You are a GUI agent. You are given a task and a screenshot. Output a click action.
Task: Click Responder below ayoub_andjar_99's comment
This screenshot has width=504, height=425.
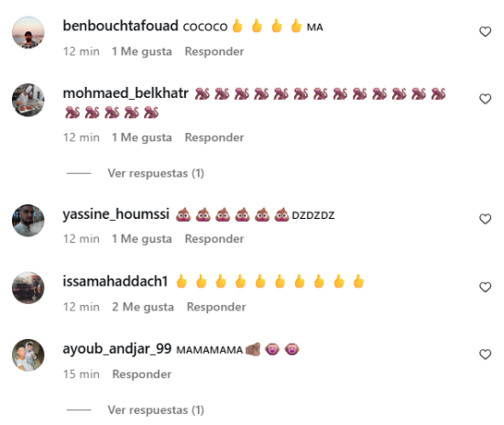pos(142,375)
